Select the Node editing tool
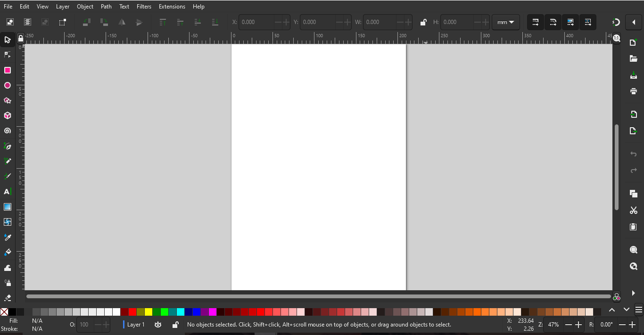Image resolution: width=644 pixels, height=335 pixels. [8, 55]
